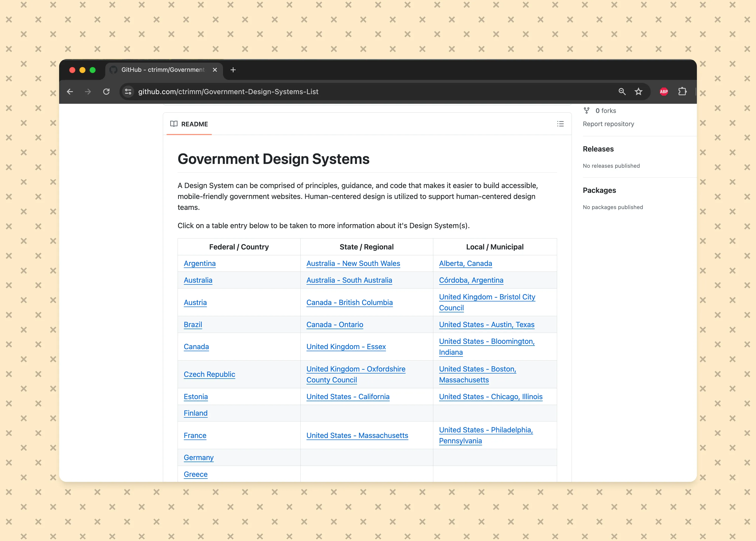Click the README book icon

174,124
